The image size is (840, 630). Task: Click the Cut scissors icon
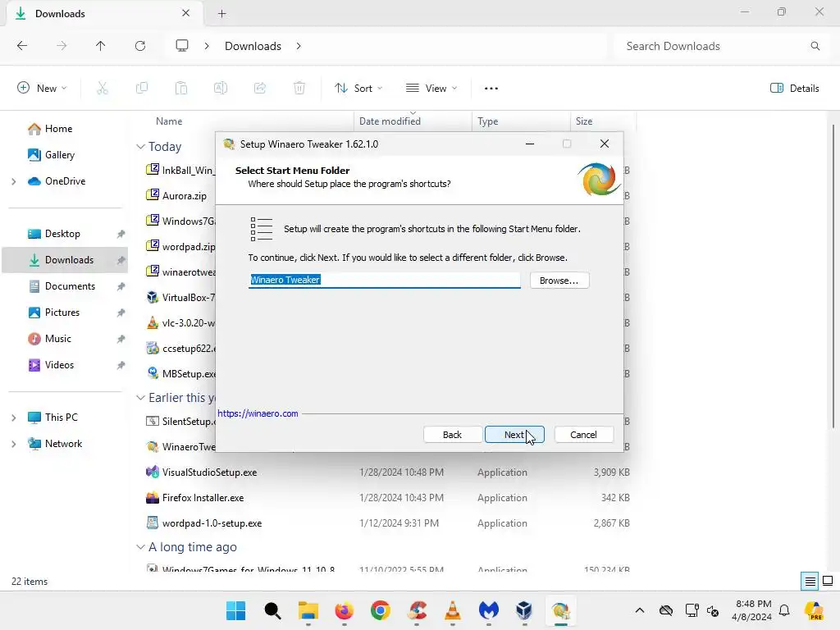[x=103, y=89]
